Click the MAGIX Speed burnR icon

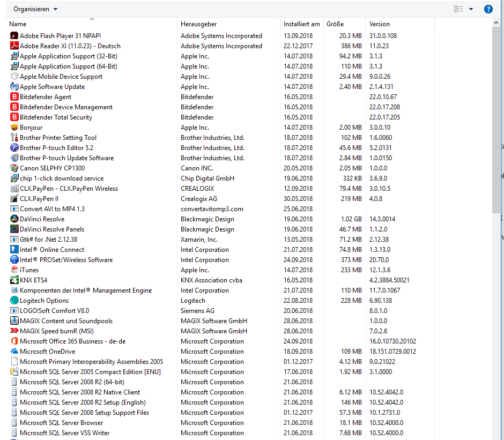pyautogui.click(x=14, y=331)
